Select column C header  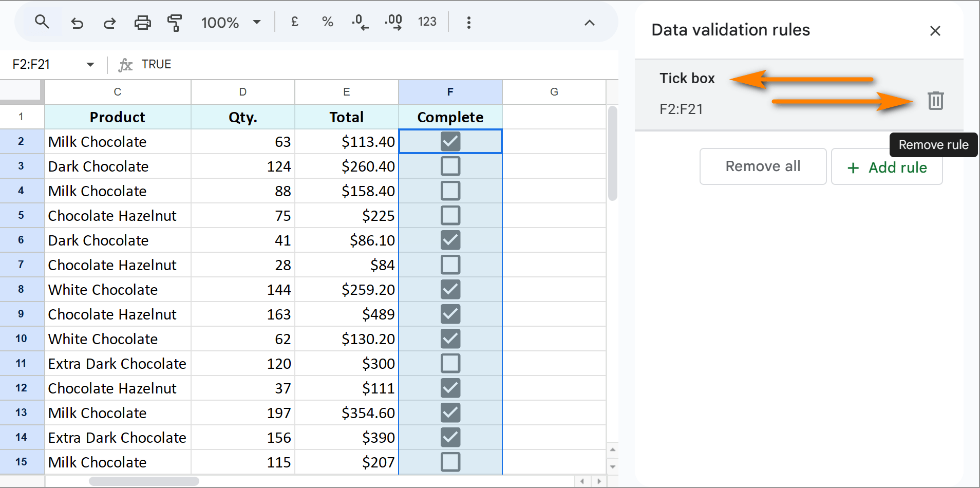(x=118, y=92)
